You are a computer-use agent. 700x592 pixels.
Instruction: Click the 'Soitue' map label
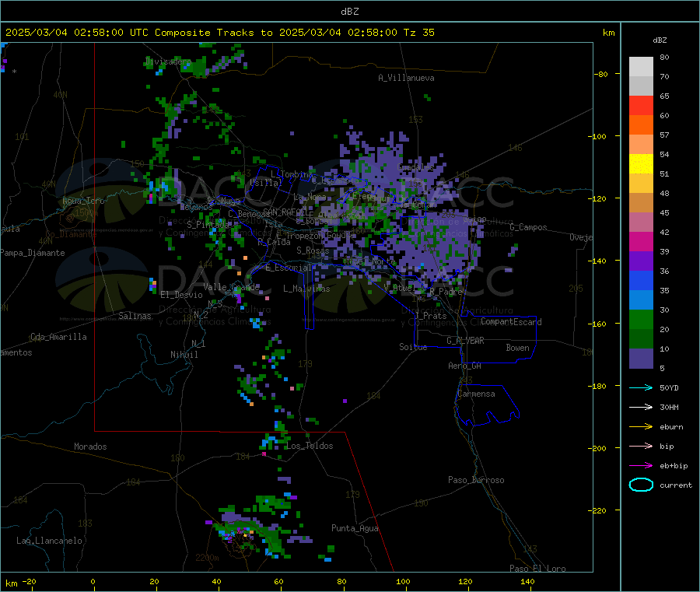413,347
